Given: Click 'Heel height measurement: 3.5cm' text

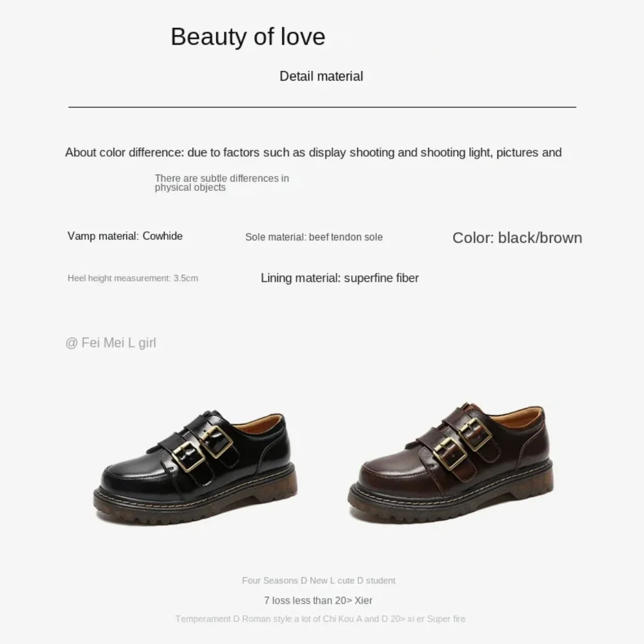Looking at the screenshot, I should 132,278.
